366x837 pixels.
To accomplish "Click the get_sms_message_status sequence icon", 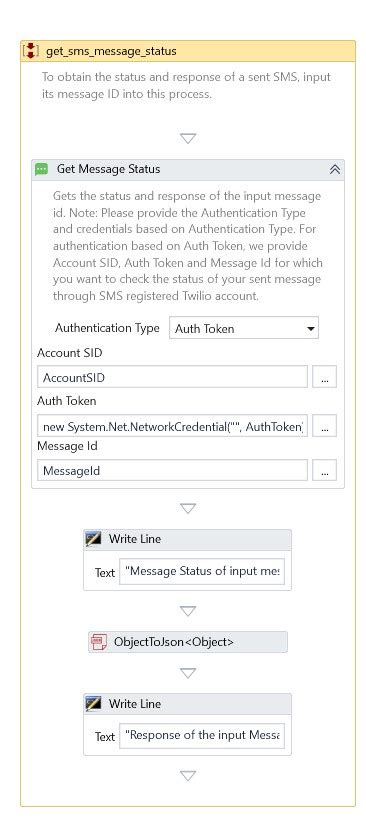I will pyautogui.click(x=31, y=51).
